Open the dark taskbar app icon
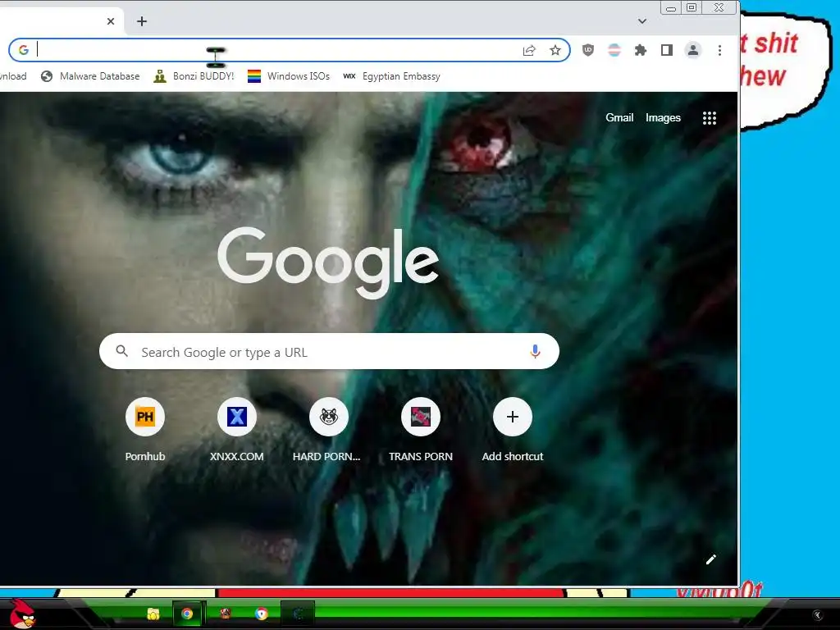Viewport: 840px width, 630px height. click(298, 614)
